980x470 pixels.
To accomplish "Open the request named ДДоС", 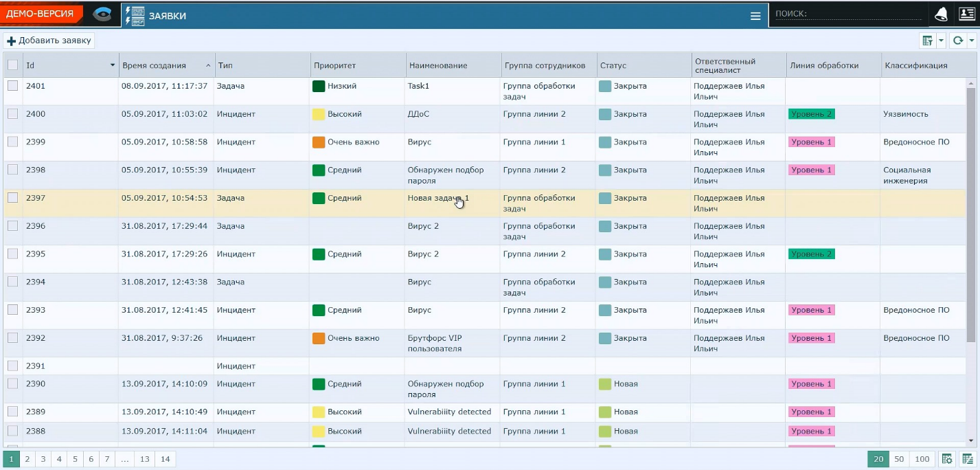I will [418, 114].
